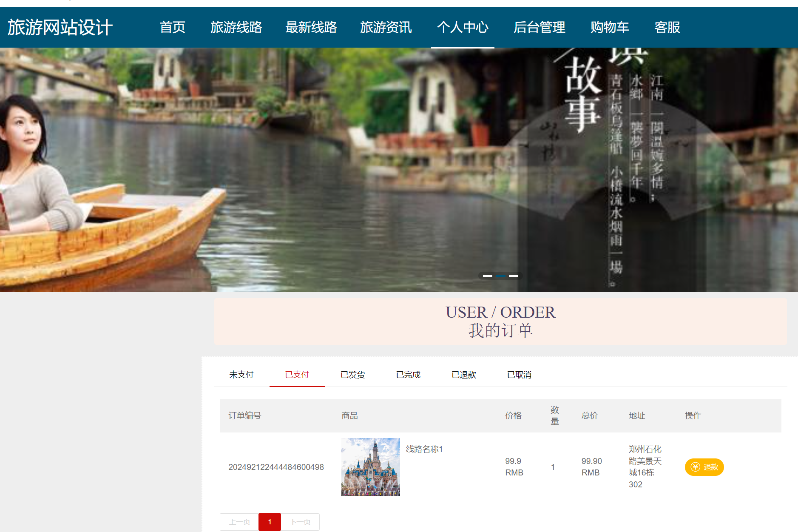Open the 已退款 (refunded) orders tab
The height and width of the screenshot is (532, 798).
(463, 375)
